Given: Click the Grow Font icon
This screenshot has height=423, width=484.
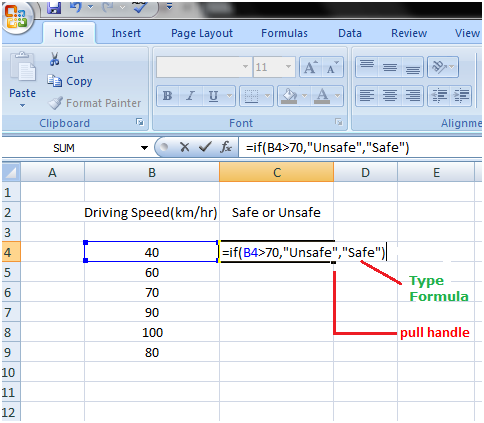Looking at the screenshot, I should click(310, 67).
